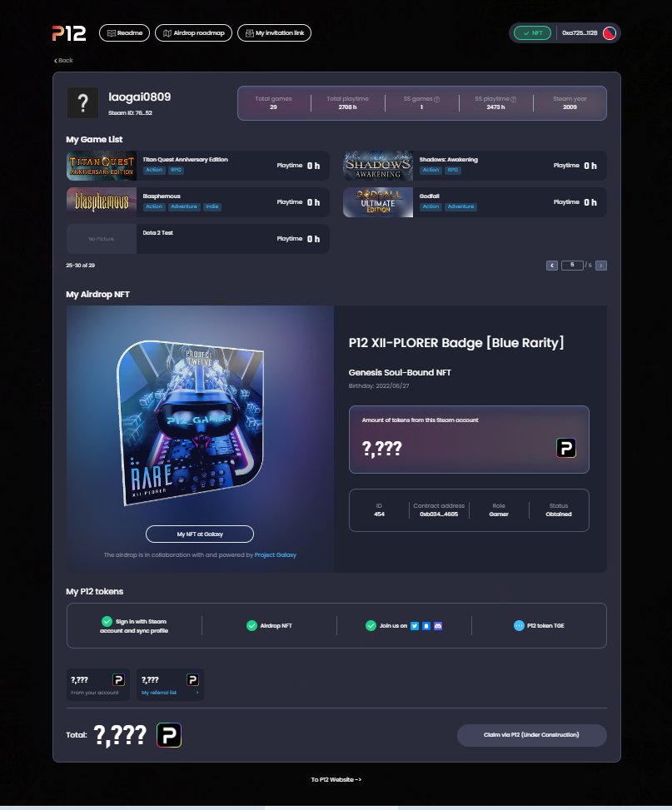Click P icon in My referral list box
This screenshot has height=810, width=672.
(193, 680)
